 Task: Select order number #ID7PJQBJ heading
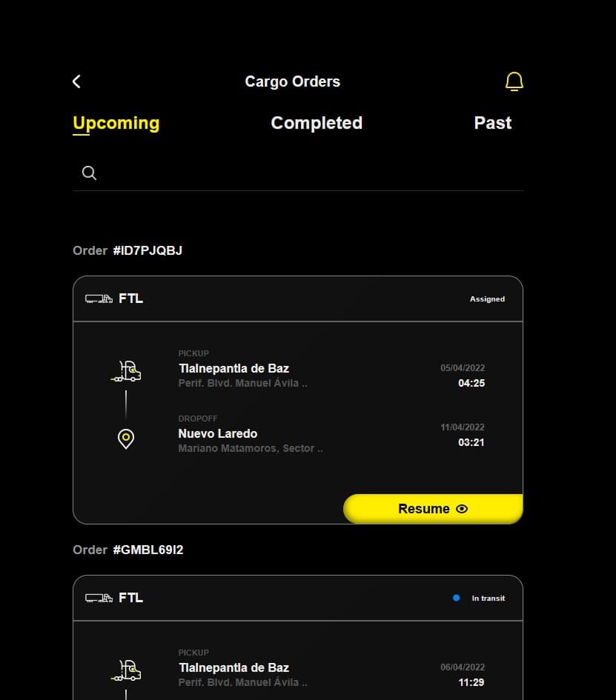[x=127, y=250]
